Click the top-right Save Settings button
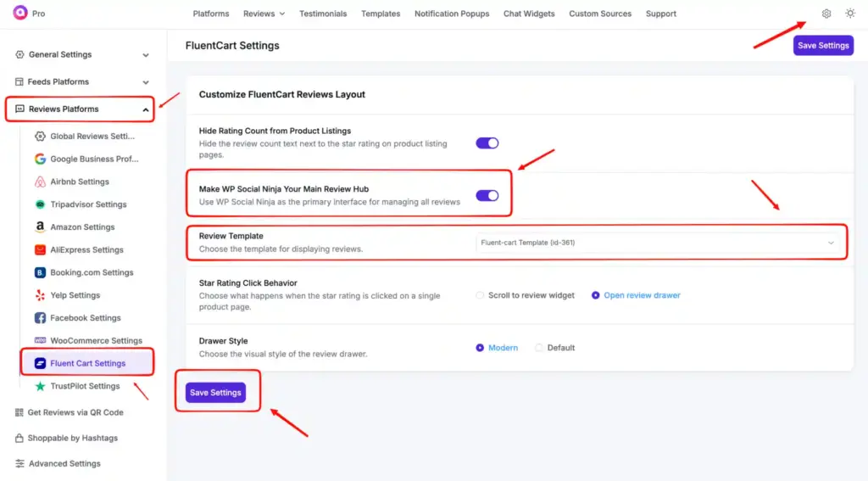Viewport: 868px width, 481px height. [x=823, y=46]
